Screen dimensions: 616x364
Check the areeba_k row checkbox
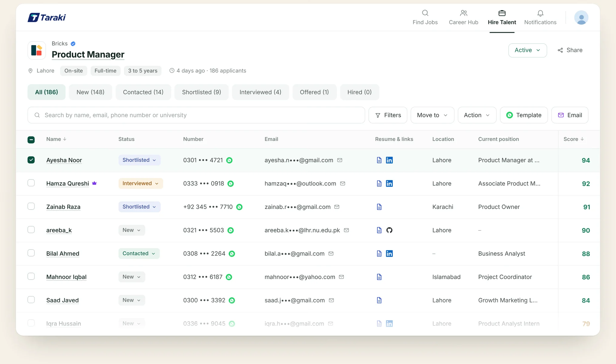(x=31, y=230)
